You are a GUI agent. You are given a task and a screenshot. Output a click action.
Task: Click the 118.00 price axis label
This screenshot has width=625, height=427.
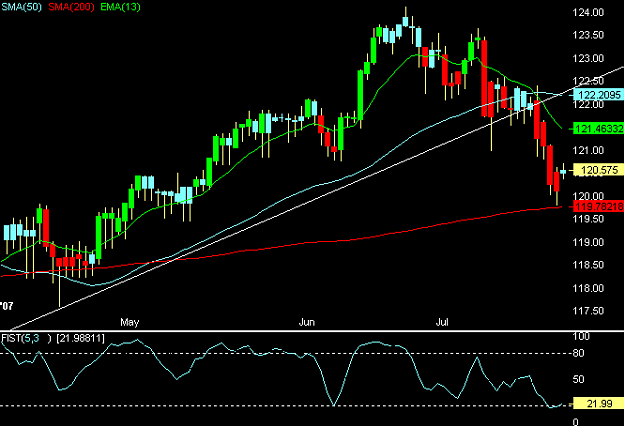[588, 288]
